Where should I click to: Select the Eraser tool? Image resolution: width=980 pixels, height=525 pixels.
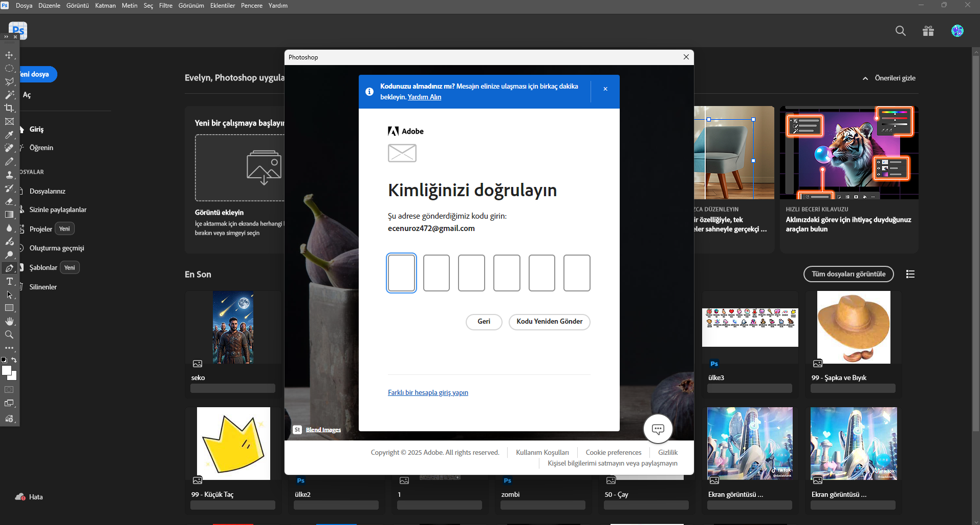9,201
